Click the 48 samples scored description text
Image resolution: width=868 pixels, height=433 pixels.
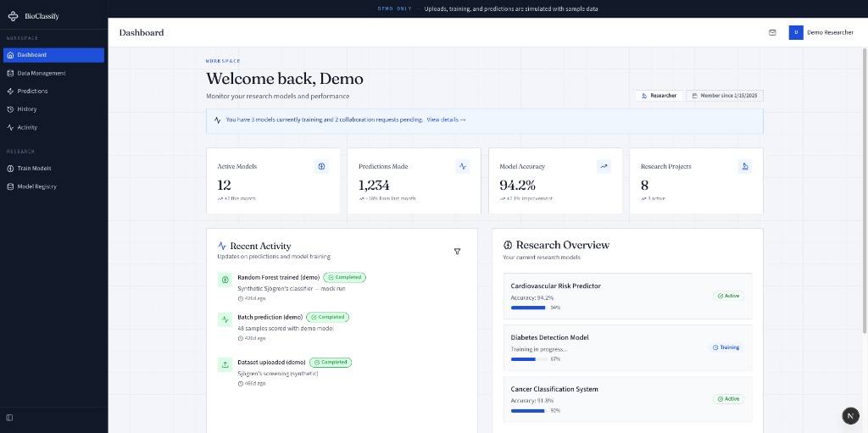(x=286, y=328)
